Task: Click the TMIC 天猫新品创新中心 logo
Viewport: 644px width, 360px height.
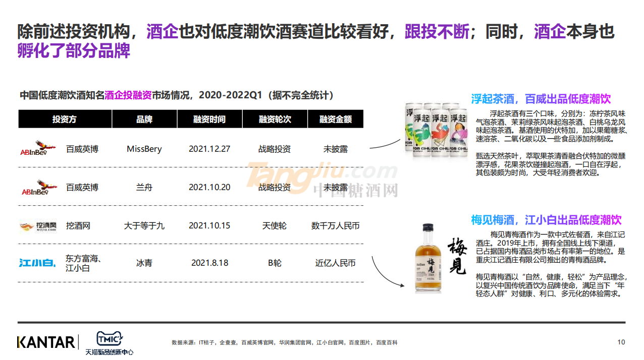Action: point(109,342)
